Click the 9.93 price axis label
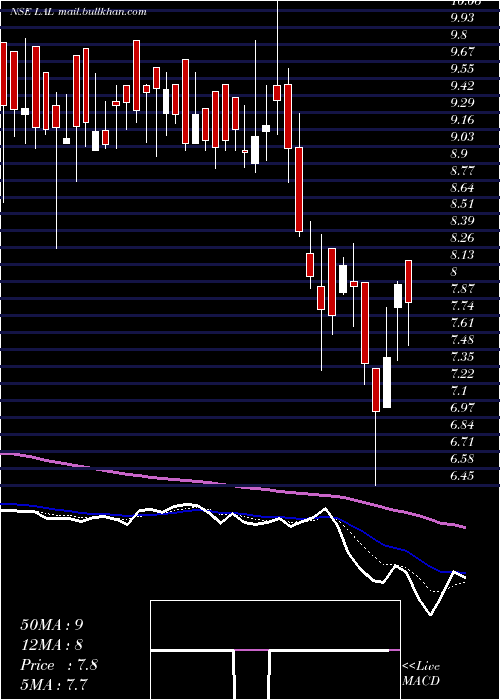 462,18
